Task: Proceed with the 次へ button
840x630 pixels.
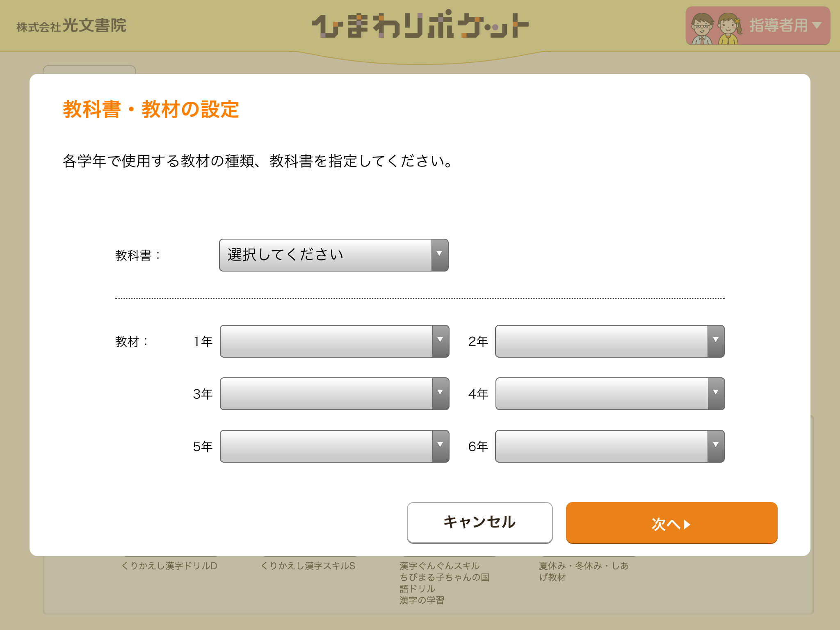Action: pos(672,523)
